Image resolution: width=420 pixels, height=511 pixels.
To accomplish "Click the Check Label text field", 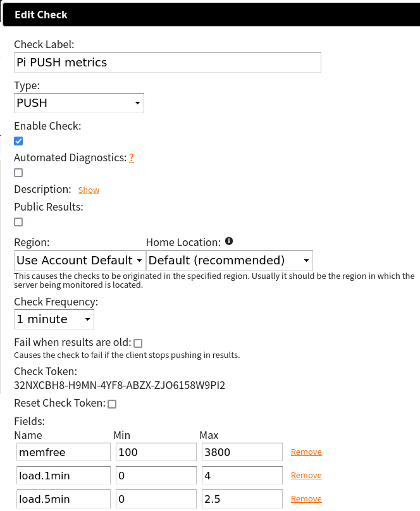I will point(168,63).
